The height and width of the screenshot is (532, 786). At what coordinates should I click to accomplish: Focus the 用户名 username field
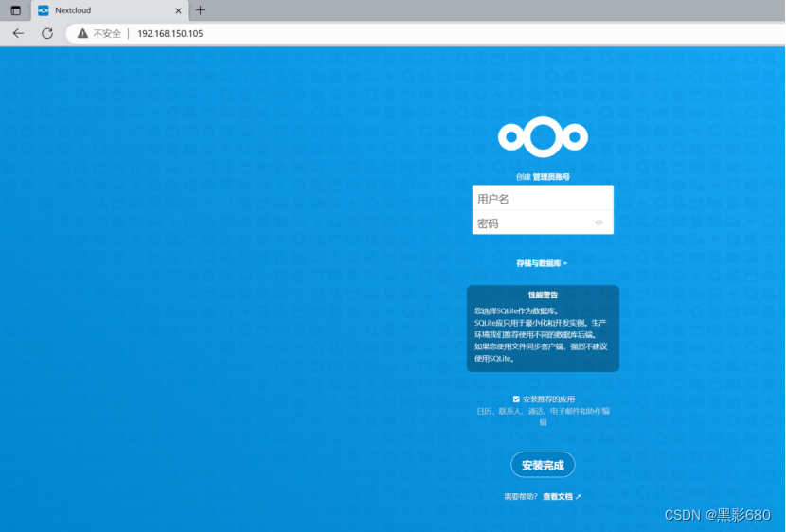point(543,199)
